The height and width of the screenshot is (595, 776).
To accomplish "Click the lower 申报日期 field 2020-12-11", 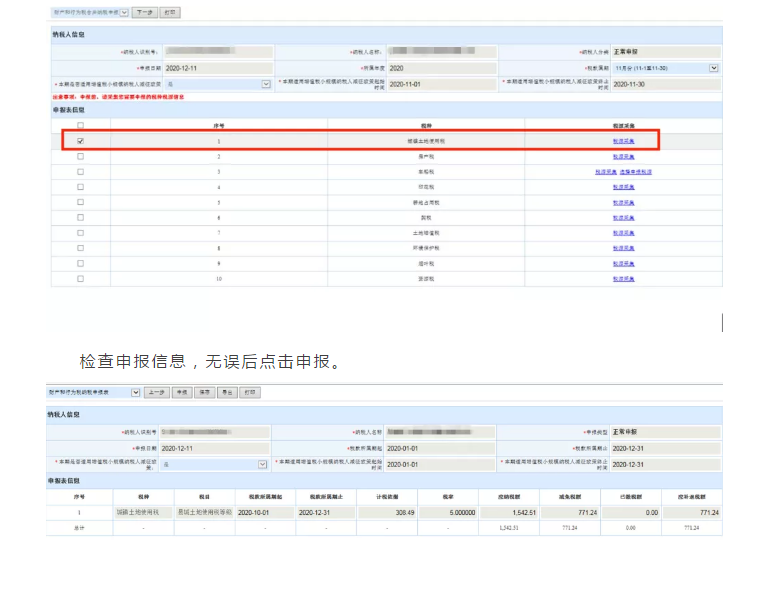I will point(214,448).
